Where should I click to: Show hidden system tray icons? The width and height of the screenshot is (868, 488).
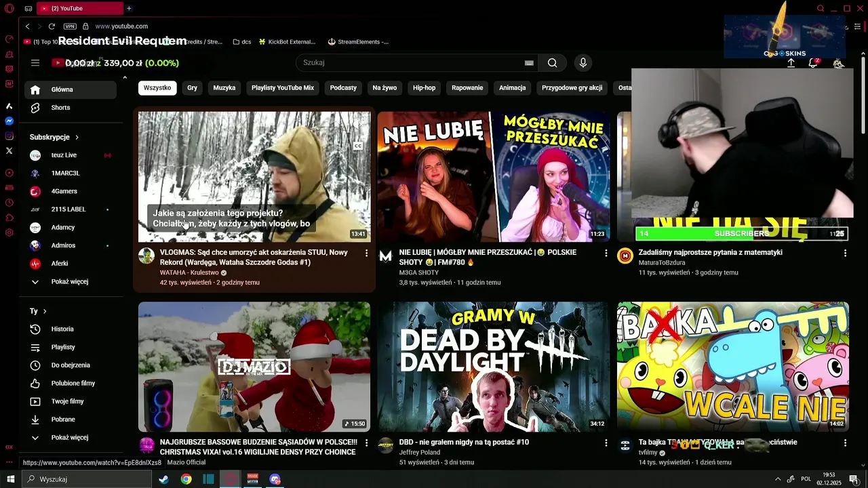tap(777, 479)
